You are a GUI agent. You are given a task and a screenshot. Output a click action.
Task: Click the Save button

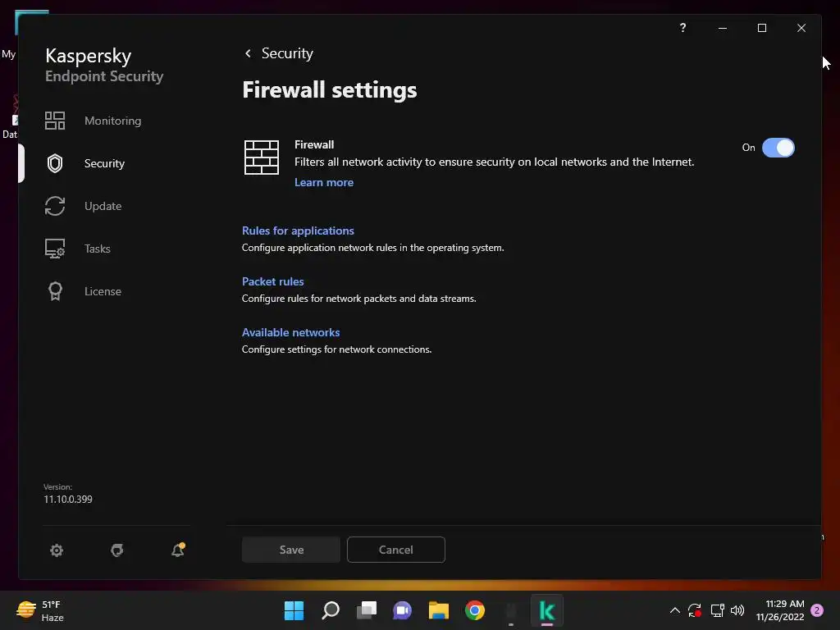291,550
